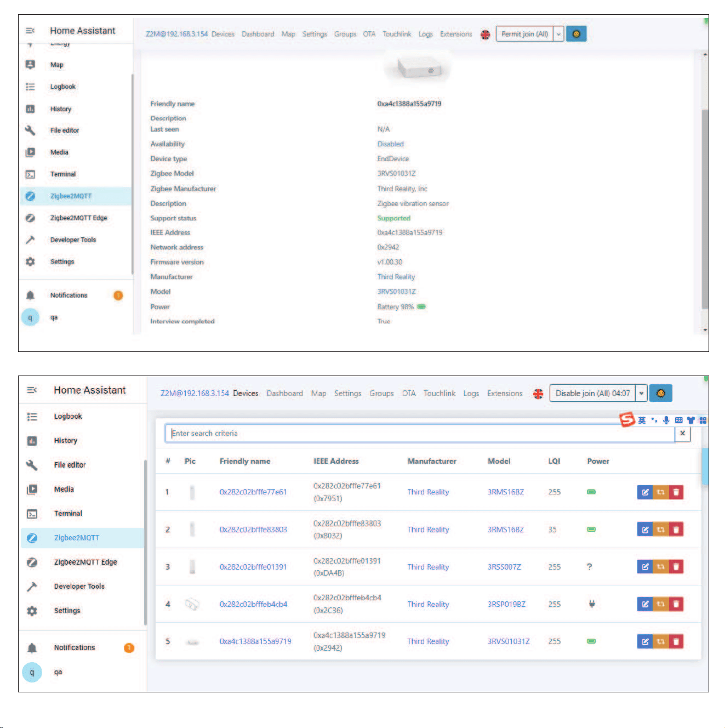
Task: Click Disable join (All) 04:07 button
Action: pyautogui.click(x=592, y=393)
